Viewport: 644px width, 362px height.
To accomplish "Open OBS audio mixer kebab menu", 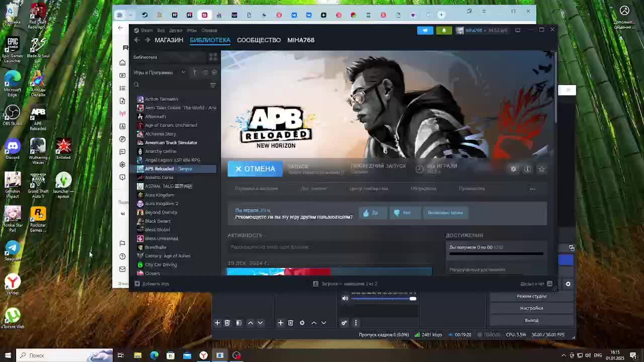I will pos(356,323).
